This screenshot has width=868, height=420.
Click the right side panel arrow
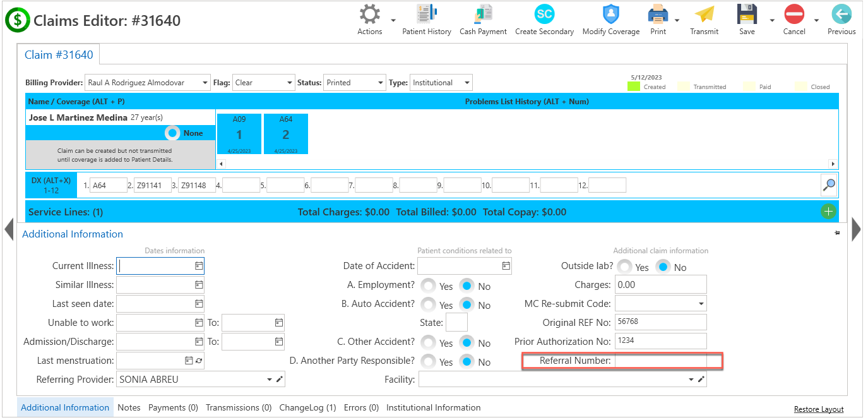(856, 229)
